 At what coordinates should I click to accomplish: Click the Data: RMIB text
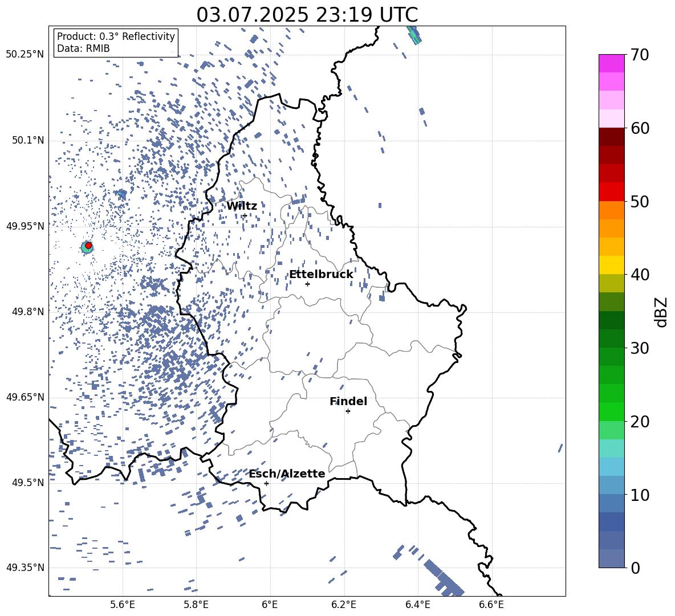(x=83, y=48)
